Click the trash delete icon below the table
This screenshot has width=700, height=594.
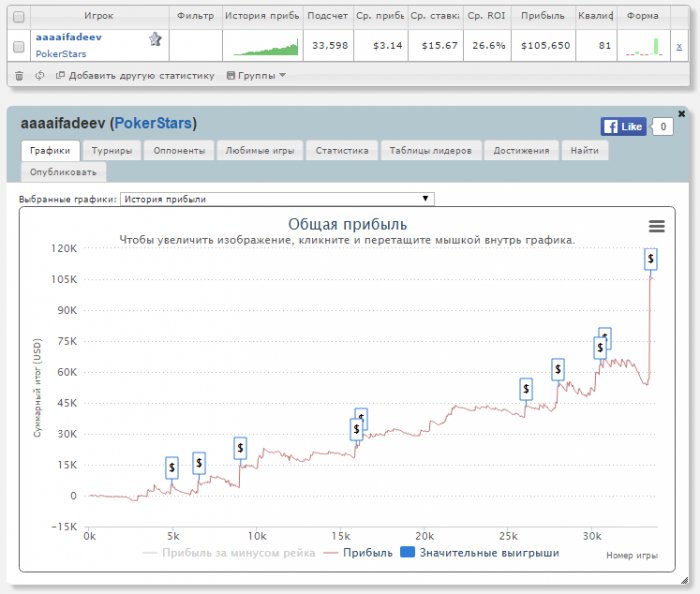click(19, 75)
